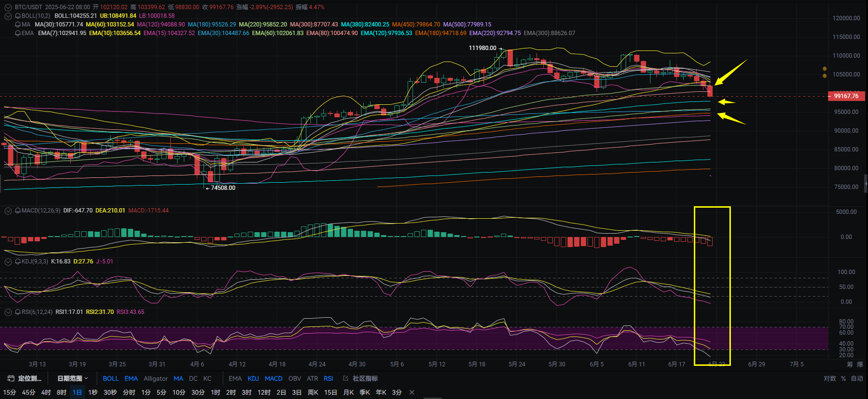Image resolution: width=868 pixels, height=399 pixels.
Task: Click the BOLL alert bell icon
Action: [x=18, y=16]
